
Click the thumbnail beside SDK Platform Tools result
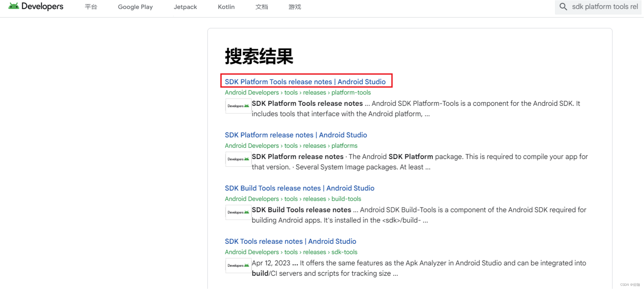[x=238, y=106]
